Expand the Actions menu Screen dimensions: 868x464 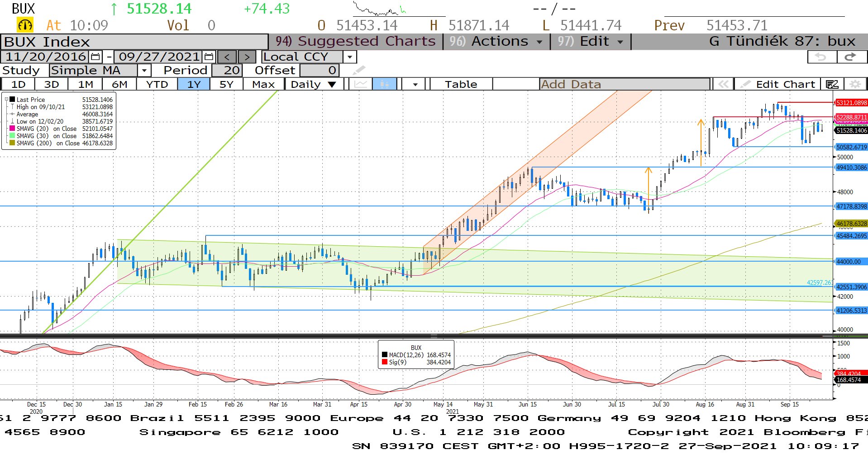coord(496,42)
